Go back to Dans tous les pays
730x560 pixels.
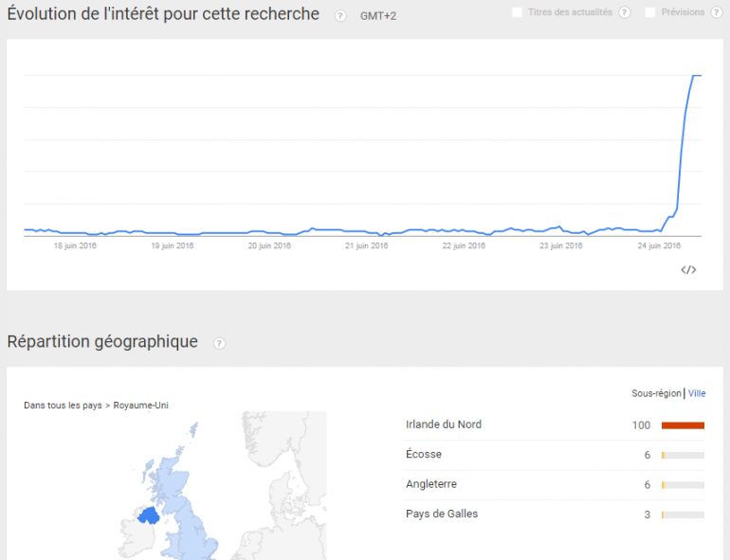[63, 406]
